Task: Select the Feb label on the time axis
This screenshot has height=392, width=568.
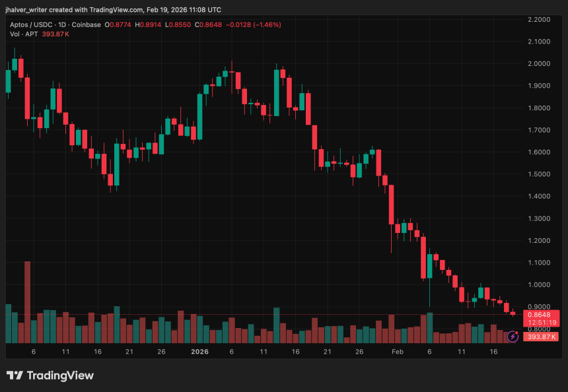Action: click(397, 352)
